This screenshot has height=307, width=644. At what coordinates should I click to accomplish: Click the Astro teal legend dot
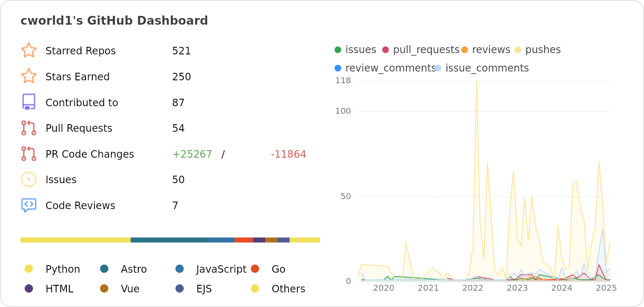pyautogui.click(x=104, y=269)
